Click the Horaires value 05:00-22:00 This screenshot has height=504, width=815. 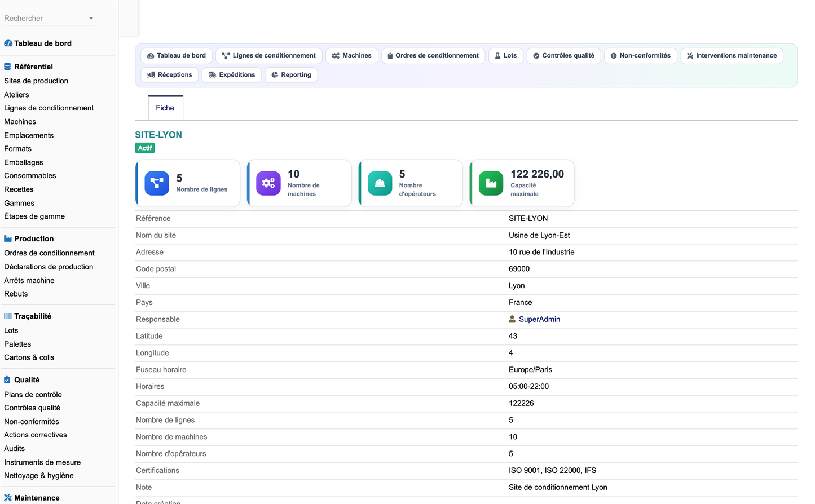(528, 387)
